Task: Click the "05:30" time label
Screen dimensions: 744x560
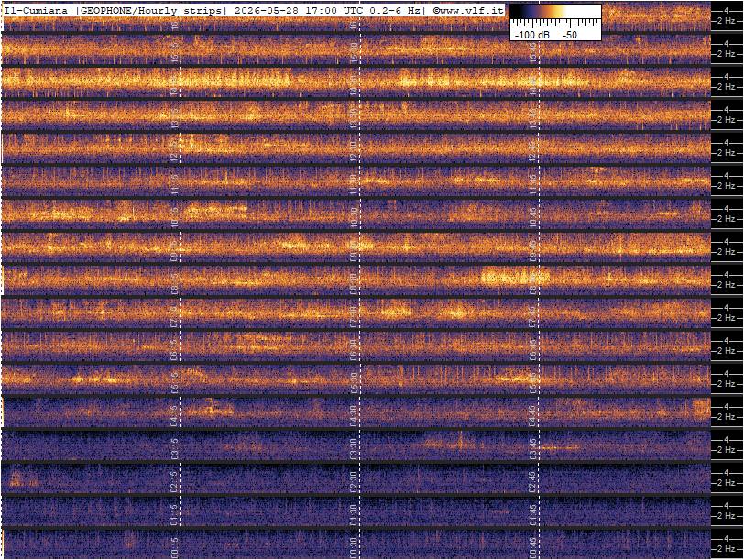Action: (x=354, y=382)
